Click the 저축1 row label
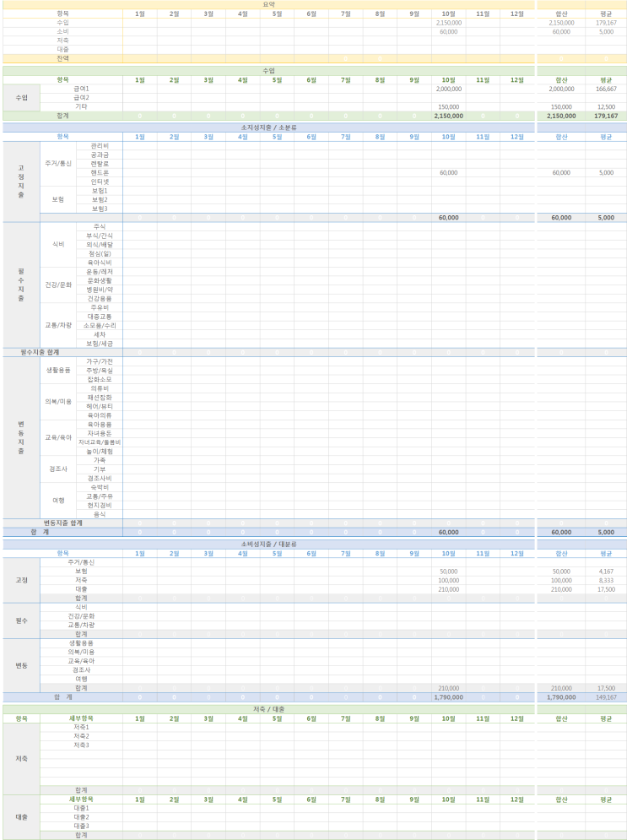627x840 pixels. 81,728
